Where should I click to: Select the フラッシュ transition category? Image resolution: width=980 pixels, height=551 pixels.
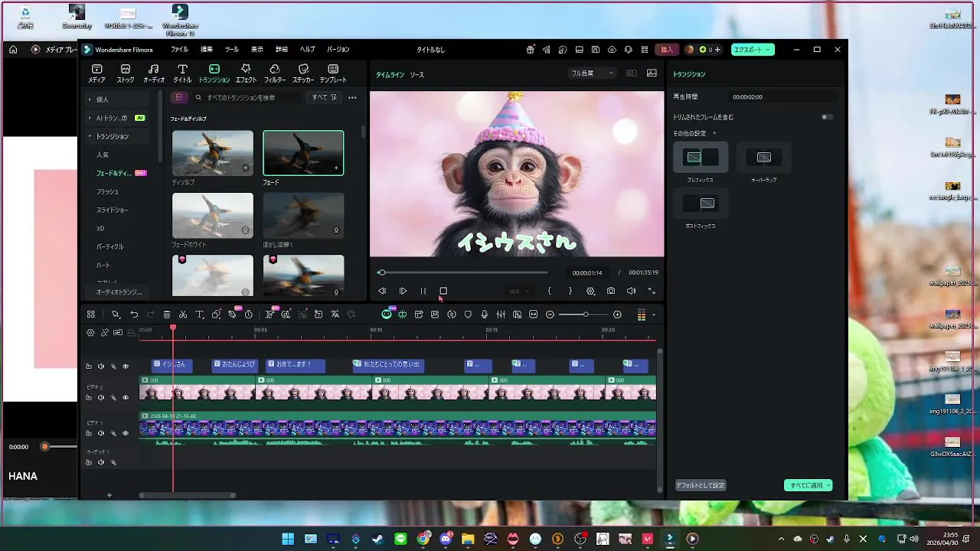click(107, 191)
